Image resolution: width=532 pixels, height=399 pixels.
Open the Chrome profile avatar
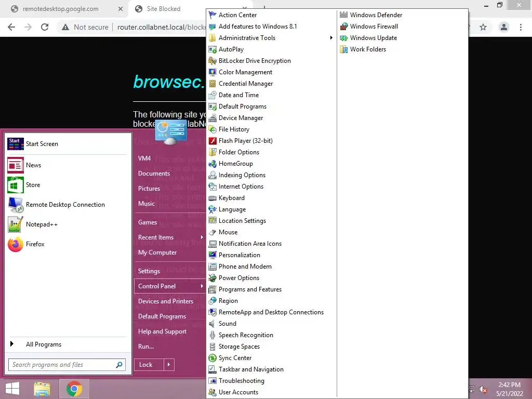pos(504,27)
